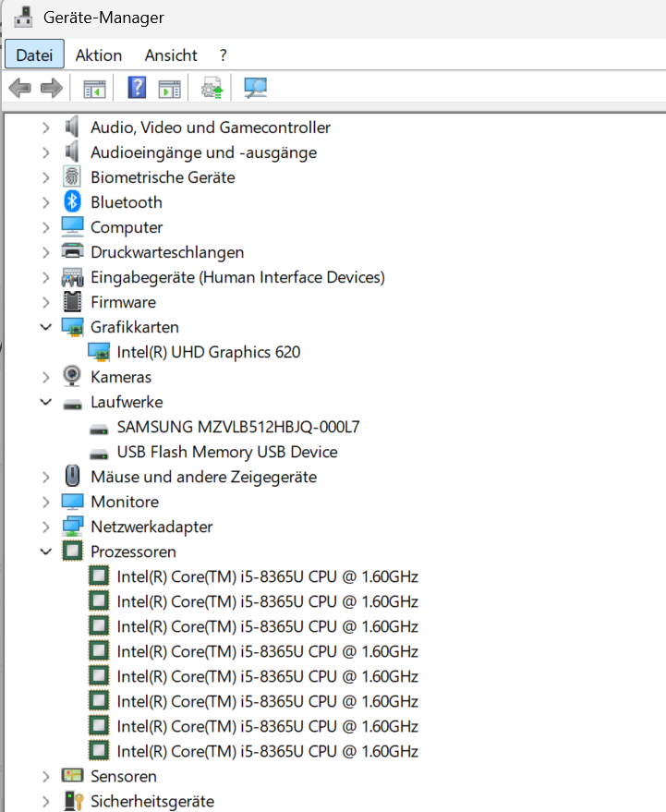Expand the Computer node

coord(45,227)
